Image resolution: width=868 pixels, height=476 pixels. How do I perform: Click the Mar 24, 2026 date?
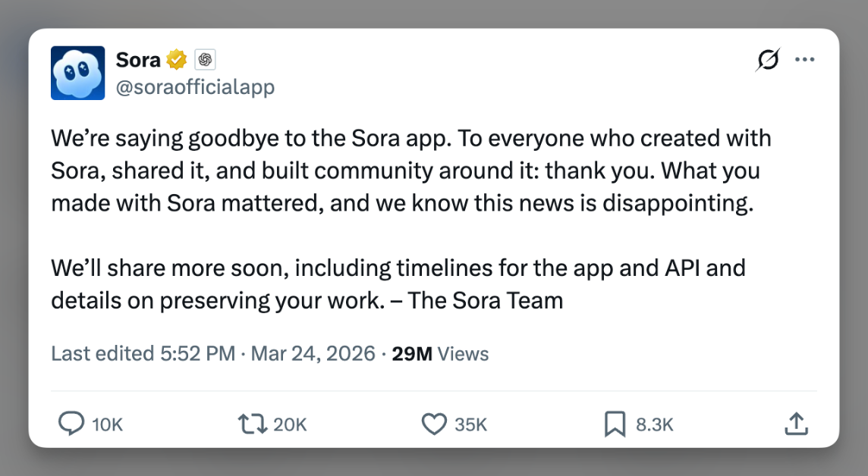coord(313,353)
